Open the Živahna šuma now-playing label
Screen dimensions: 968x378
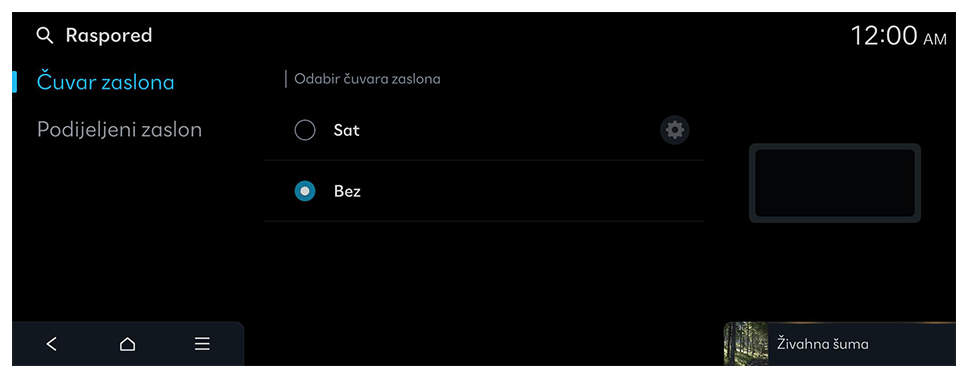pos(822,344)
